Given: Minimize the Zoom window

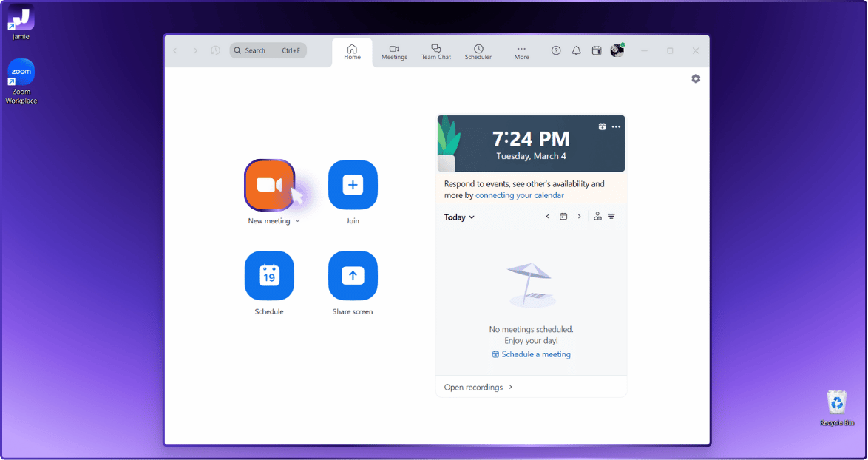Looking at the screenshot, I should (645, 50).
